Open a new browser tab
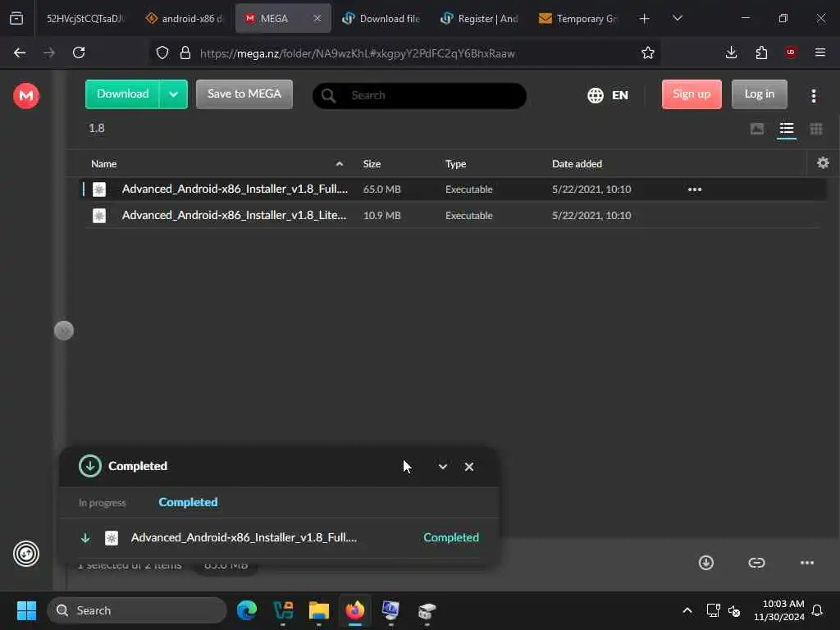 [x=644, y=19]
